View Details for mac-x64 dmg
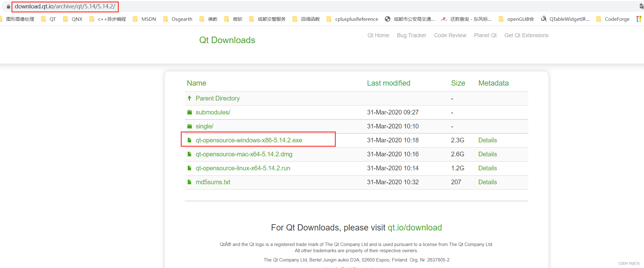This screenshot has width=644, height=268. click(487, 154)
